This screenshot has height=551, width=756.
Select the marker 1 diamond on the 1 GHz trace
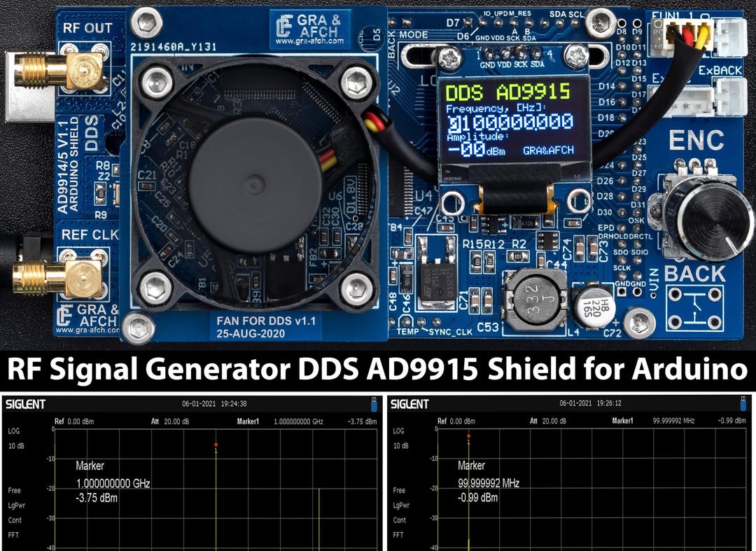tap(216, 445)
